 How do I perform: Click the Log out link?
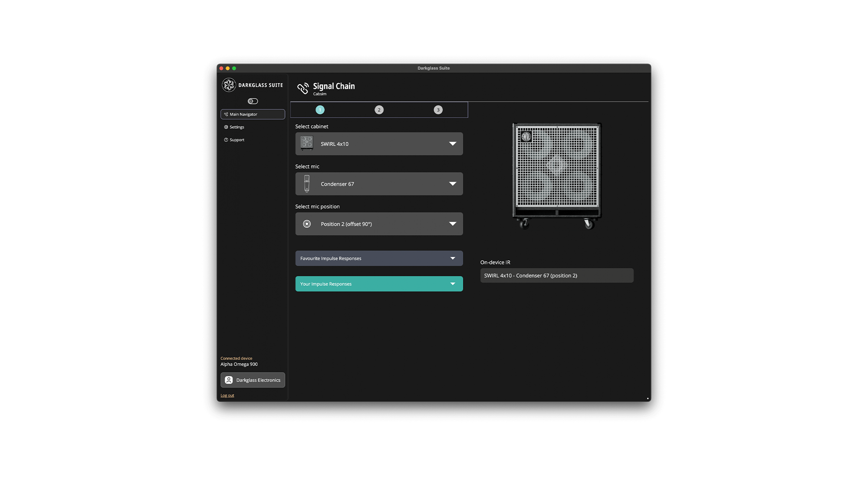pos(227,395)
